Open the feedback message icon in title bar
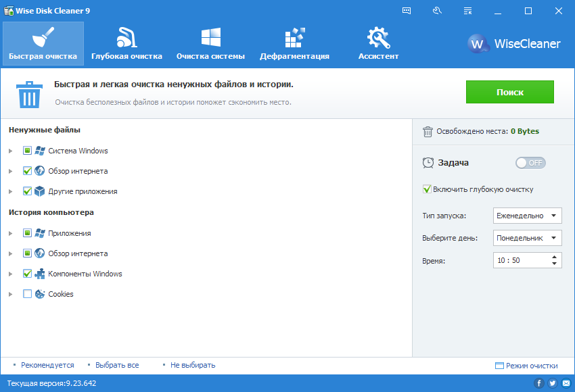The width and height of the screenshot is (575, 392). (x=407, y=11)
